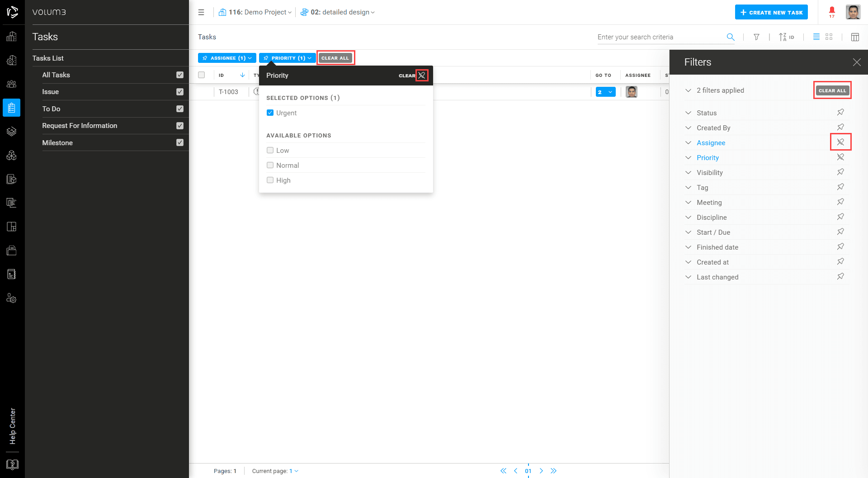Open the help book icon at bottom

12,464
